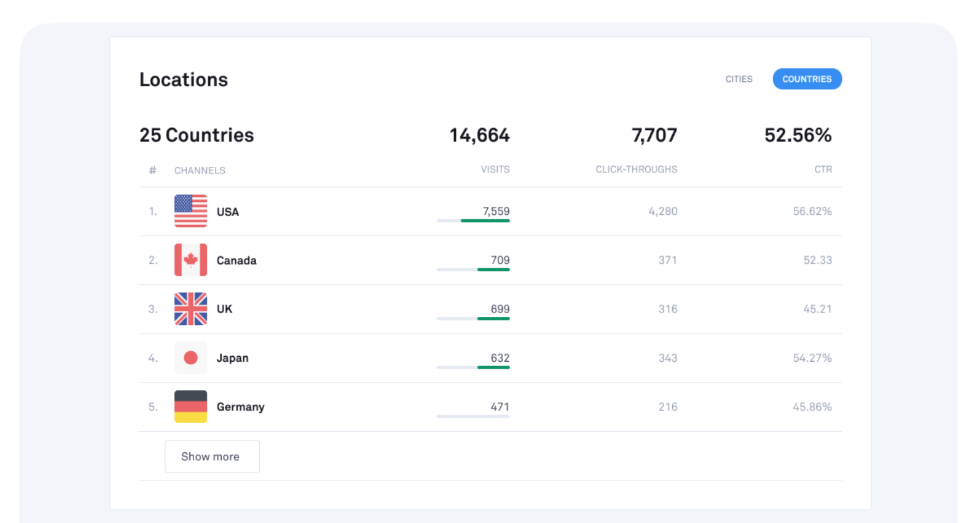The image size is (980, 523).
Task: Click the Germany visits progress bar
Action: (473, 416)
